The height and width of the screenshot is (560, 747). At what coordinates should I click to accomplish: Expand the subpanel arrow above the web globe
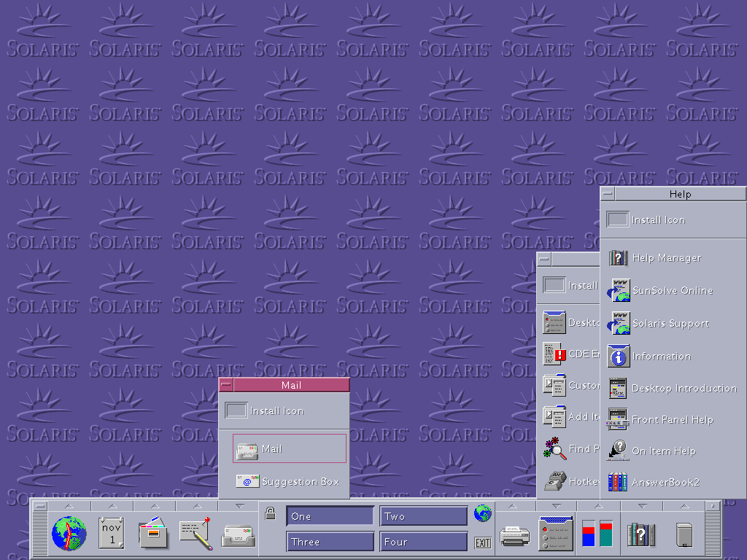pyautogui.click(x=69, y=506)
